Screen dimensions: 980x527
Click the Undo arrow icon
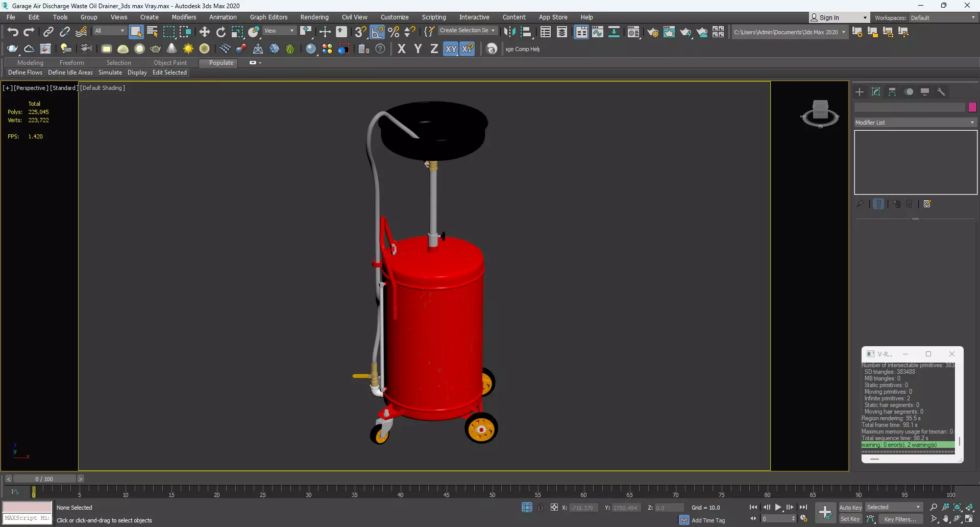click(13, 32)
